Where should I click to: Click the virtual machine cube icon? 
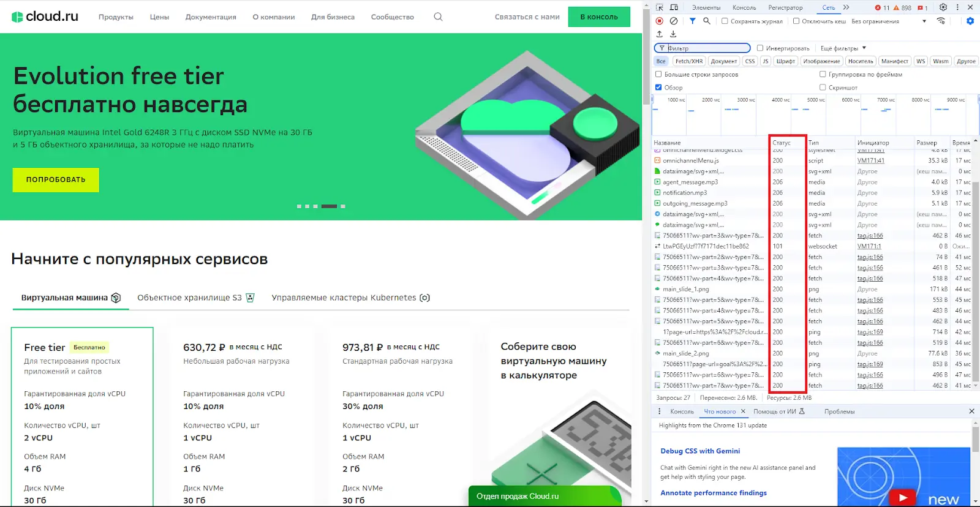point(116,298)
